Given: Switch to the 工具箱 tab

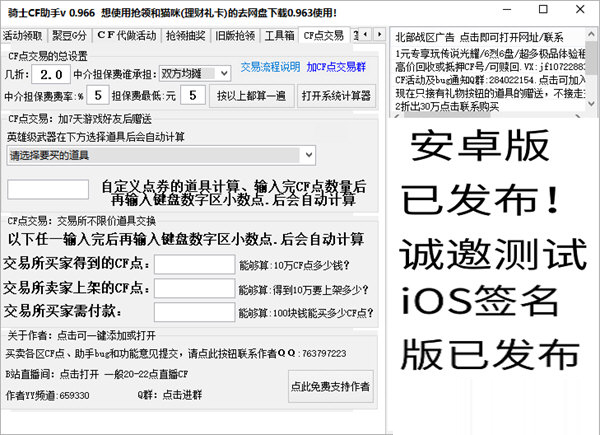Looking at the screenshot, I should [x=279, y=36].
